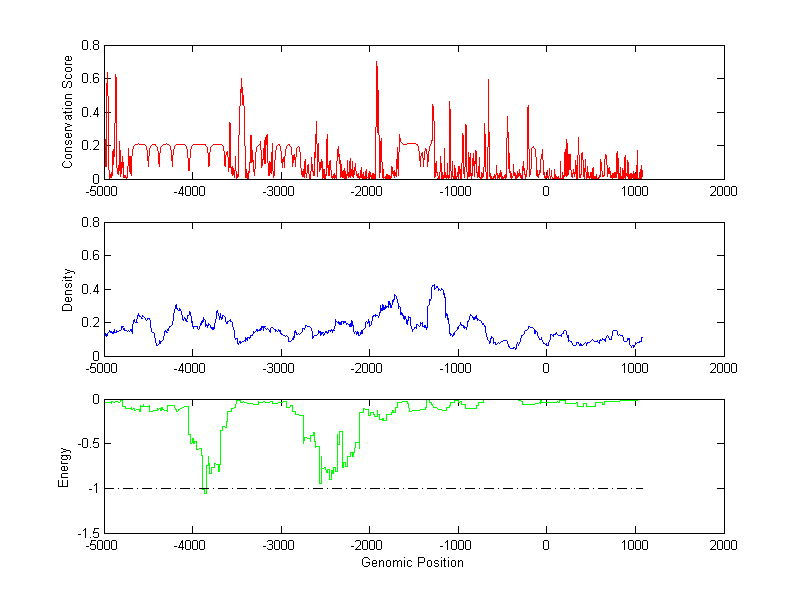Click the 1000 tick label under Conservation plot
Image resolution: width=800 pixels, height=599 pixels.
(x=634, y=191)
